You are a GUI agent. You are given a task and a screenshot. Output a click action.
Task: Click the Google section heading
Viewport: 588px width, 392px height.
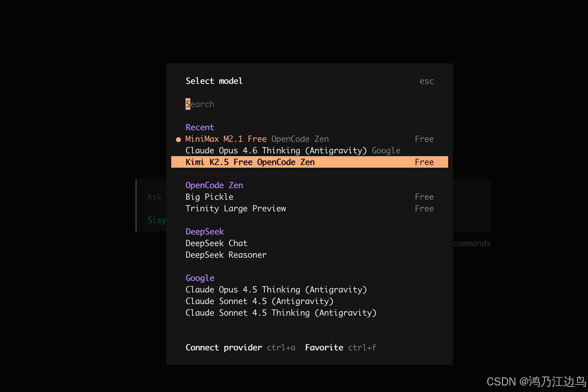click(200, 278)
